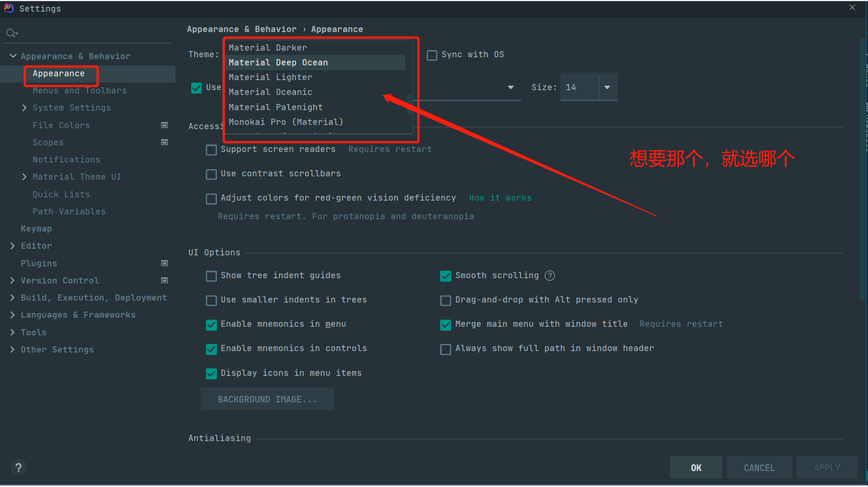Click the Smooth scrolling help icon

tap(550, 276)
